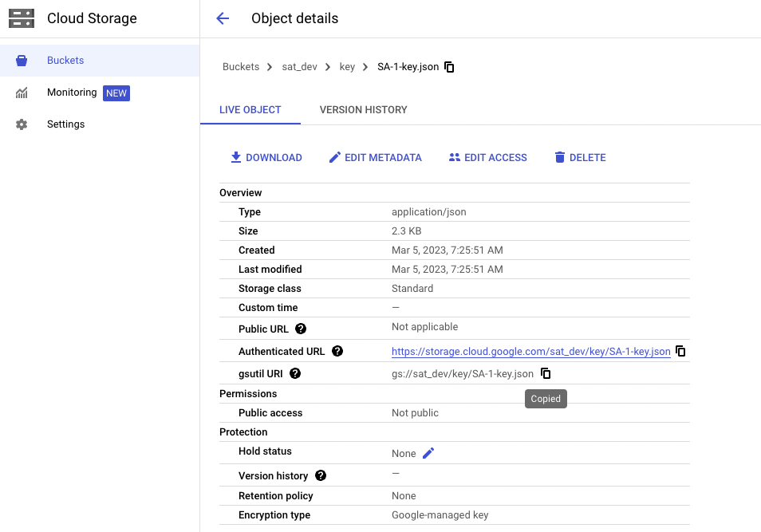Click the Object details heading
Screen dimensions: 761x532
(294, 18)
